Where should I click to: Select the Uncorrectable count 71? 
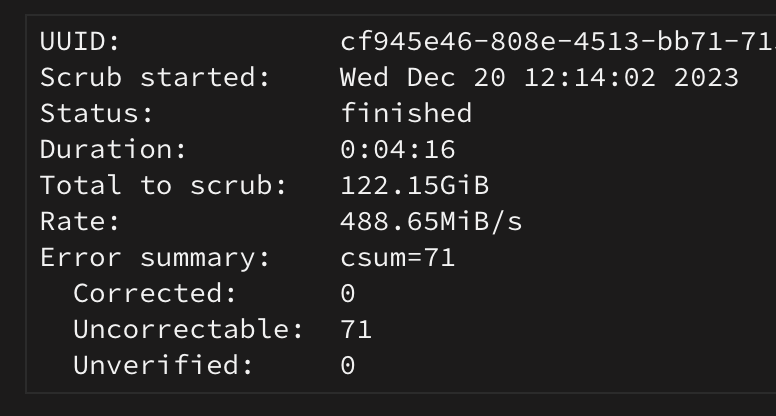[x=356, y=329]
